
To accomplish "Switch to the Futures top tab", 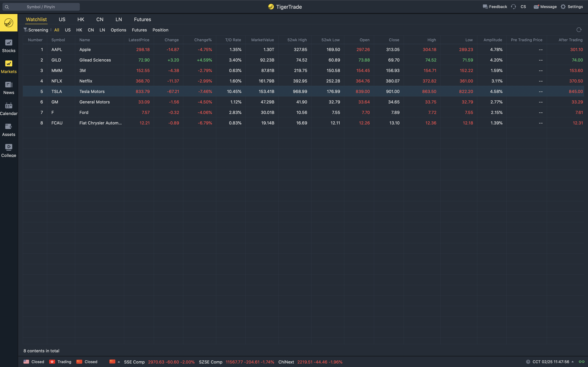I will coord(142,19).
